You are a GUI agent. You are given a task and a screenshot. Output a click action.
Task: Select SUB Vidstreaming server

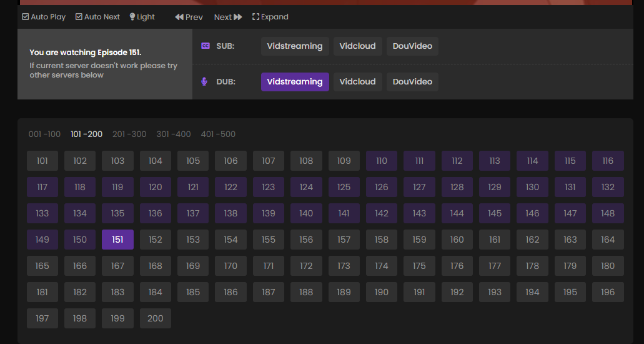click(x=295, y=46)
